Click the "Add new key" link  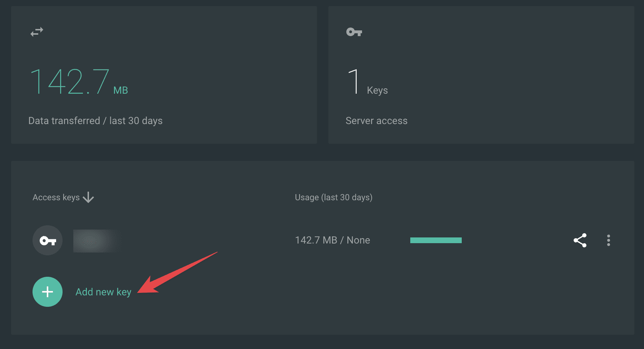103,292
